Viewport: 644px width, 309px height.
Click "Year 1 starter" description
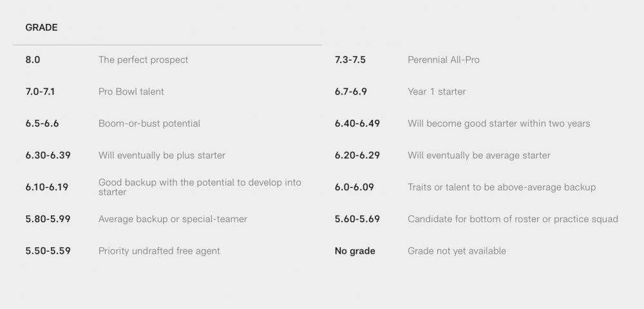point(436,91)
